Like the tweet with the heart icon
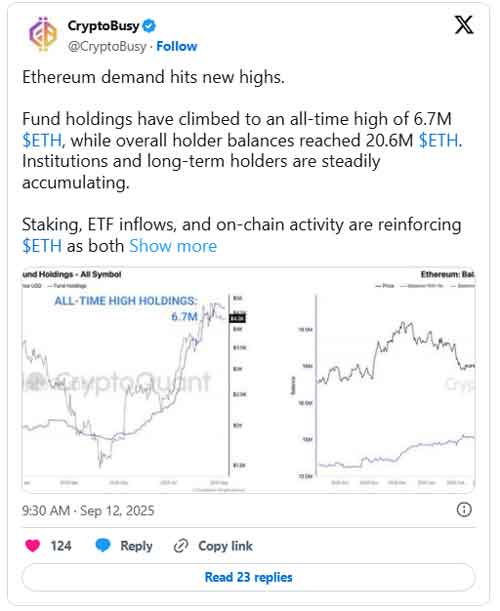Image resolution: width=500 pixels, height=611 pixels. (33, 546)
